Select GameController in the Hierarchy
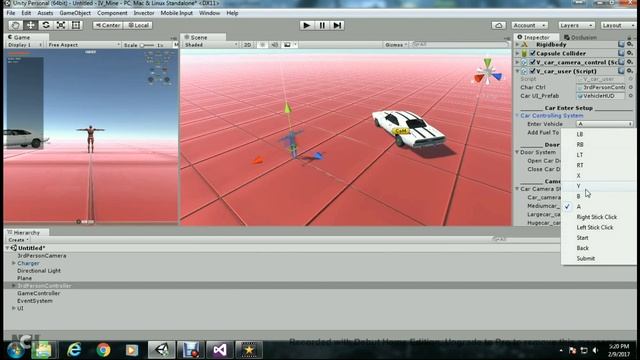Image resolution: width=640 pixels, height=360 pixels. point(38,293)
